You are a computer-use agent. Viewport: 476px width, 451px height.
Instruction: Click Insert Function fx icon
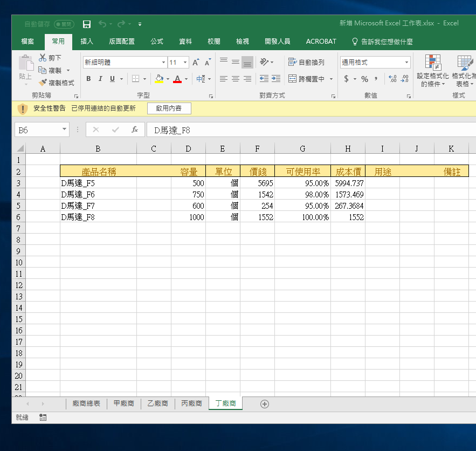(135, 130)
